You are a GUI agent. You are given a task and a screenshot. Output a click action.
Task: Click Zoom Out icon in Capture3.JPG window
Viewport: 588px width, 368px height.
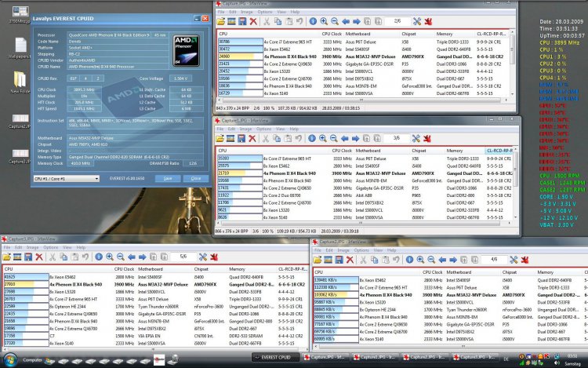[121, 257]
